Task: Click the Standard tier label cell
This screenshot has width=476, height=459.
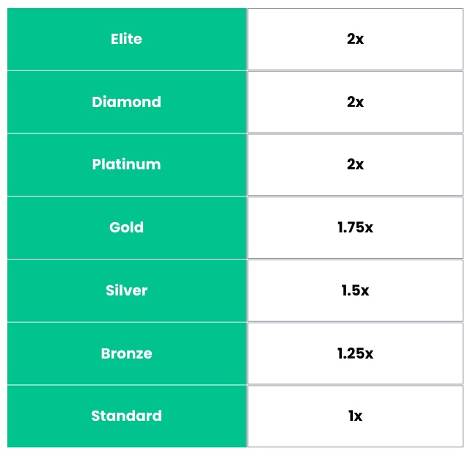Action: coord(127,416)
